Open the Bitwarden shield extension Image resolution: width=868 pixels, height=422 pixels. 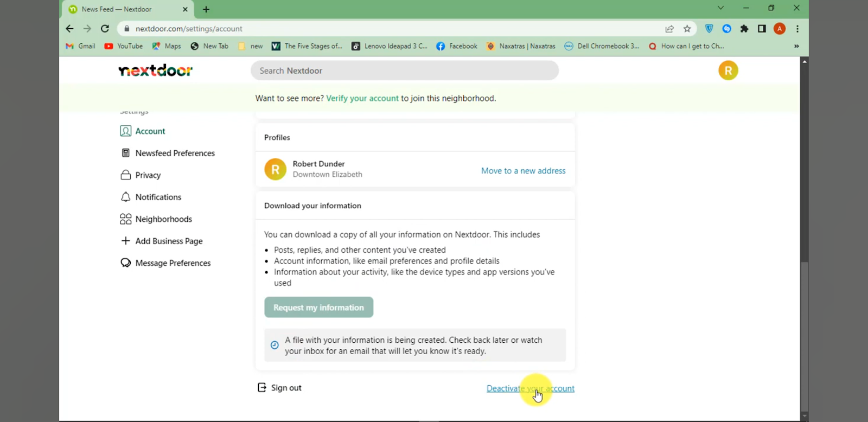(709, 29)
